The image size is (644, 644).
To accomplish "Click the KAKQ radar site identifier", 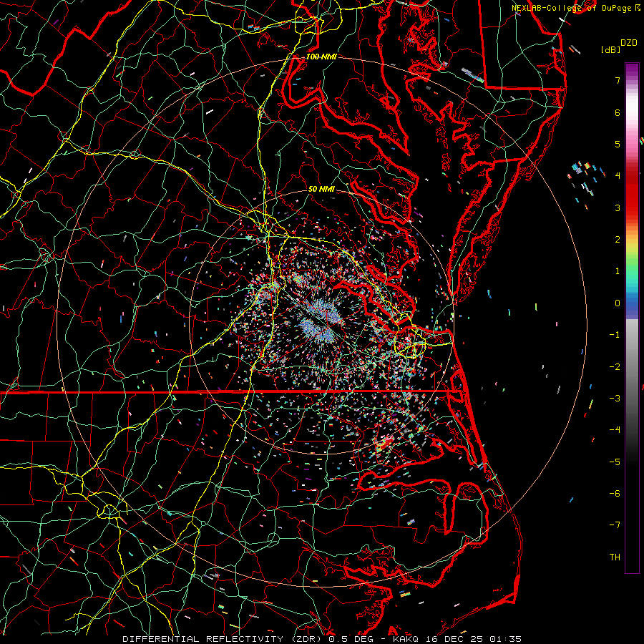I will click(406, 639).
